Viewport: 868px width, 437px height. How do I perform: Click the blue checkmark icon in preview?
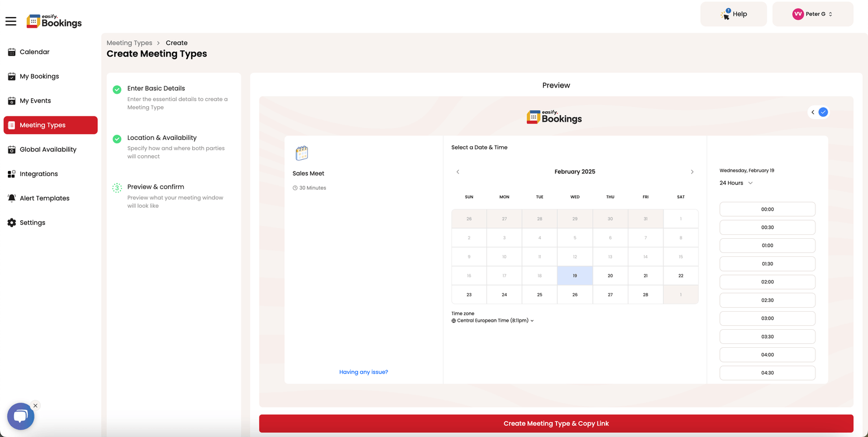[x=823, y=112]
